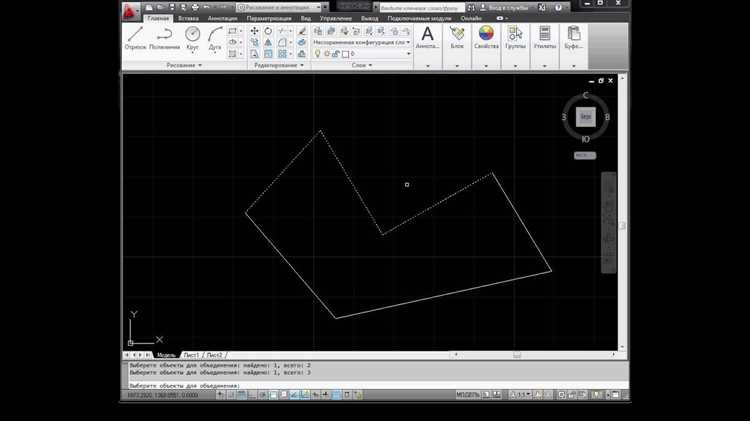Viewport: 750px width, 421px height.
Task: Open the Лист1 layout tab
Action: [191, 355]
